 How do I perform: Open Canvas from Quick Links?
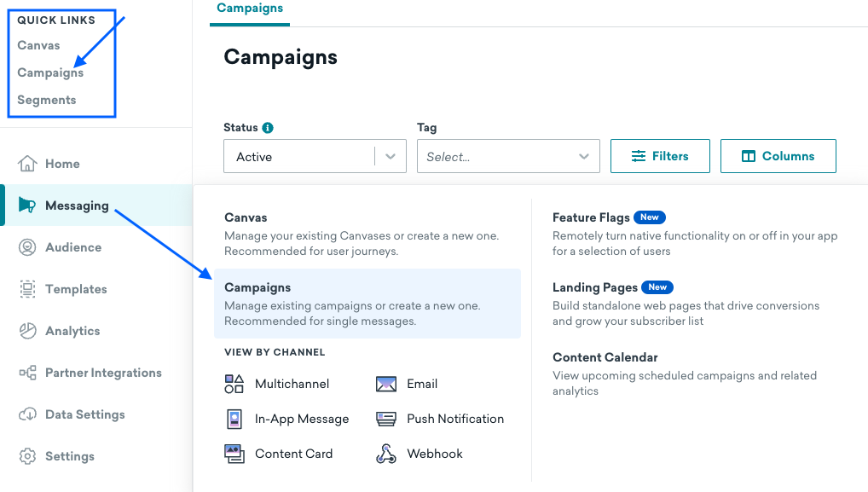[x=38, y=45]
